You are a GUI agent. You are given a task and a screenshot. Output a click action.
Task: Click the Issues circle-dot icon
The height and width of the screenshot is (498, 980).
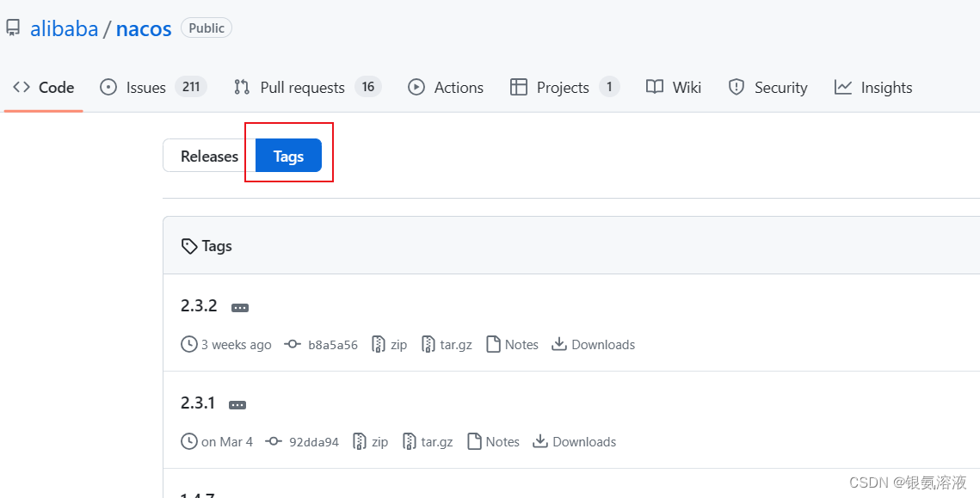point(108,87)
